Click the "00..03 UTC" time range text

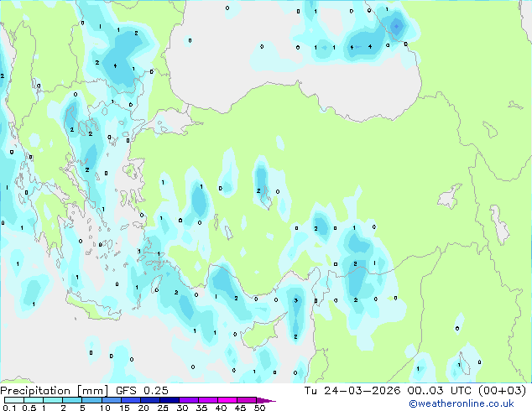[440, 391]
